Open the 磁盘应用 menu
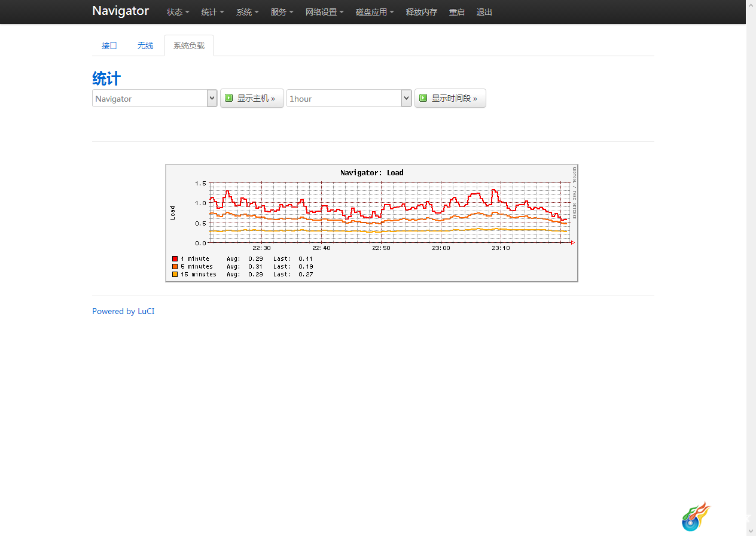Screen dimensions: 756x536 [375, 12]
